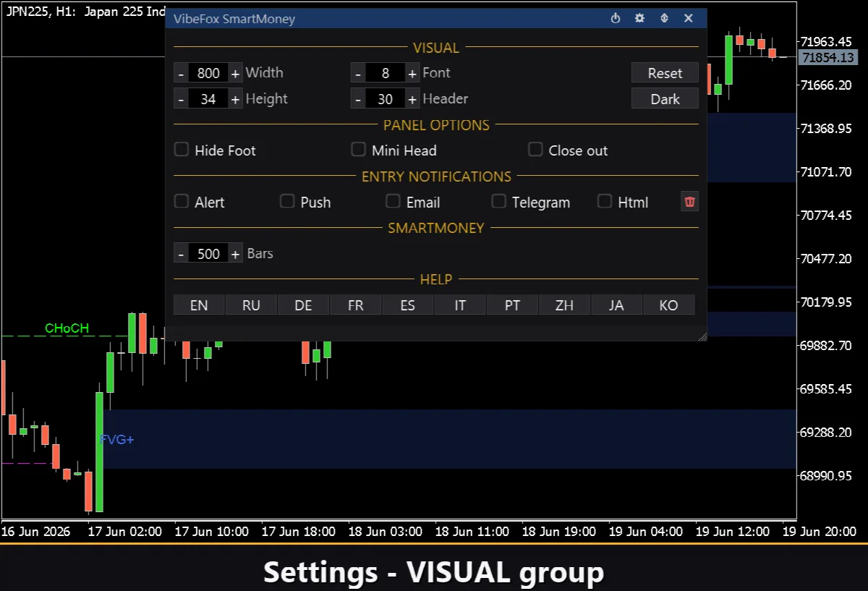868x591 pixels.
Task: Select FR help language
Action: 356,305
